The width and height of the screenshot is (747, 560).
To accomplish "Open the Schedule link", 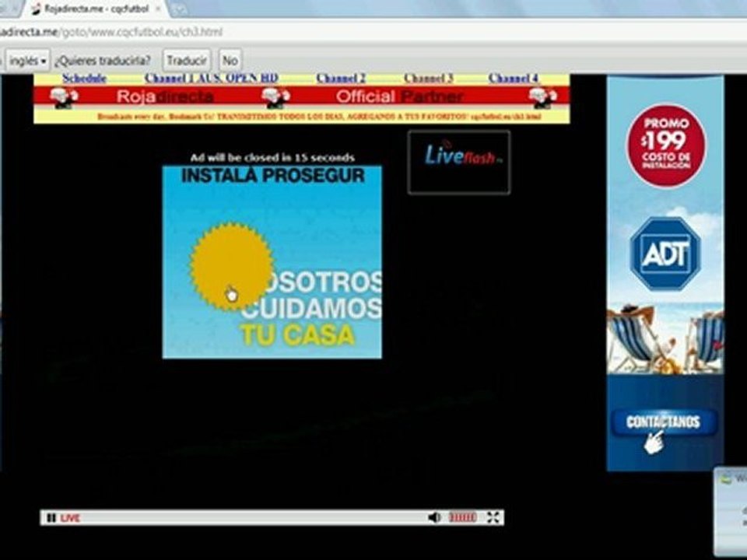I will pyautogui.click(x=84, y=79).
